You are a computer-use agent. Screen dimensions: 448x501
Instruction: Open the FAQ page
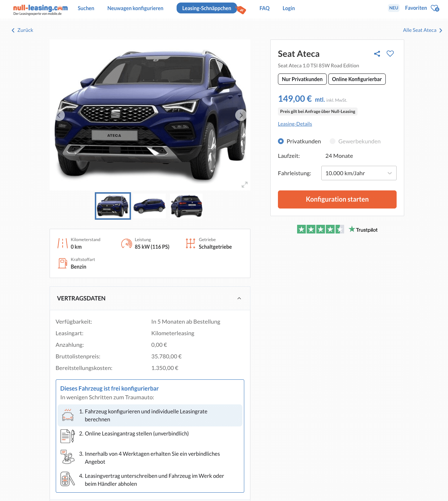(265, 8)
